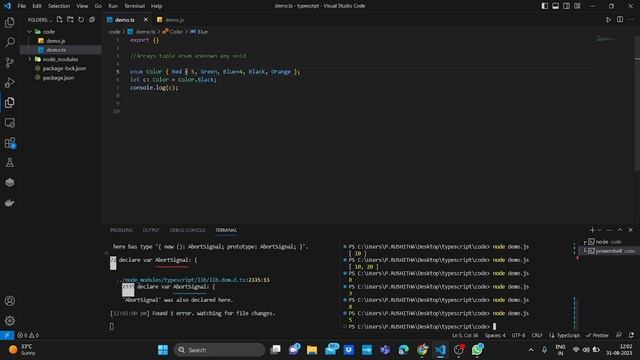The width and height of the screenshot is (640, 360).
Task: Select TypeScript language mode in status bar
Action: point(565,335)
